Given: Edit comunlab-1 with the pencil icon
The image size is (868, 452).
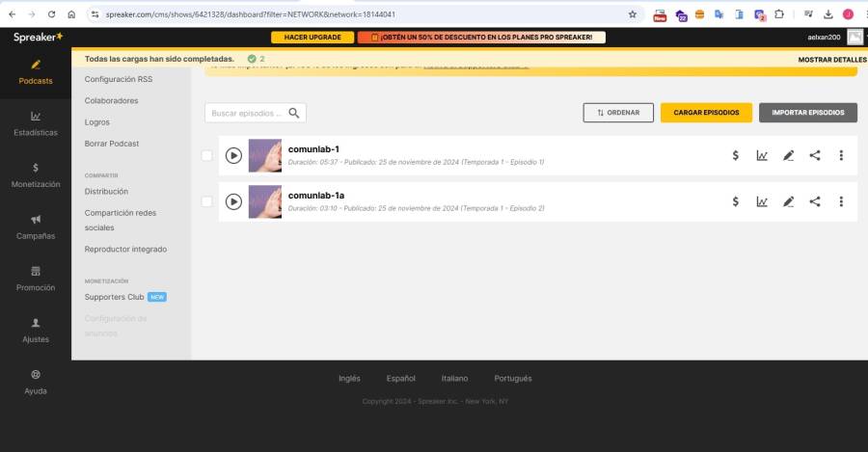Looking at the screenshot, I should click(x=788, y=155).
